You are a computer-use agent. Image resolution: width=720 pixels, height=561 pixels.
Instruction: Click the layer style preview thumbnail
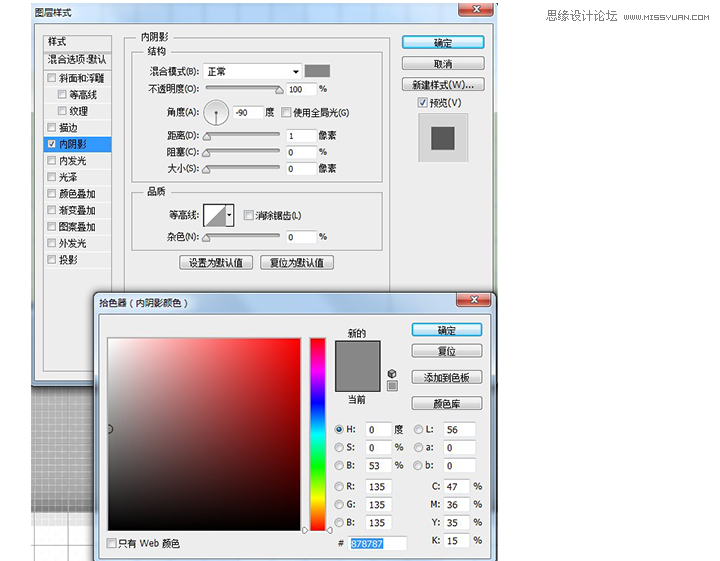pyautogui.click(x=443, y=138)
